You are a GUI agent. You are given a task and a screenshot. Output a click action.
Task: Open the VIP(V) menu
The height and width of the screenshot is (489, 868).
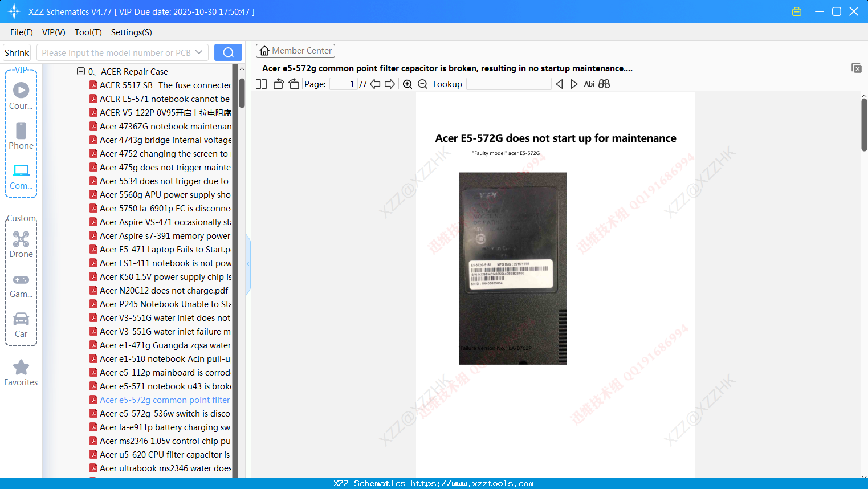tap(54, 32)
